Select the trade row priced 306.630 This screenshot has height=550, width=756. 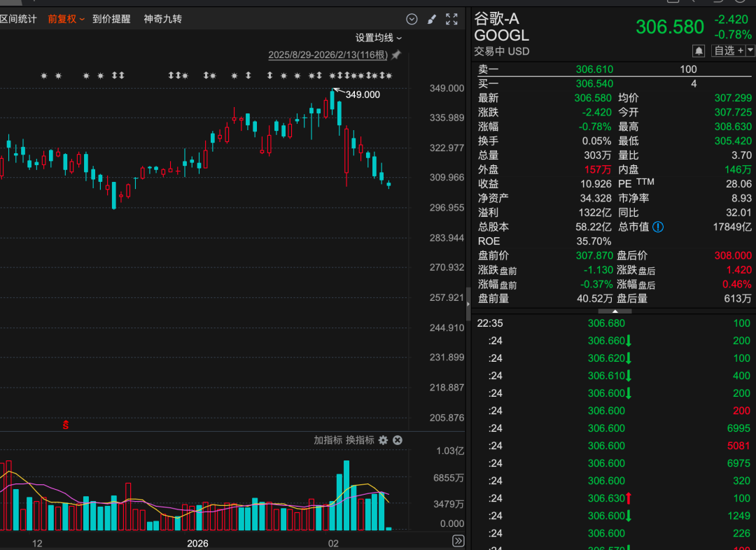[613, 498]
